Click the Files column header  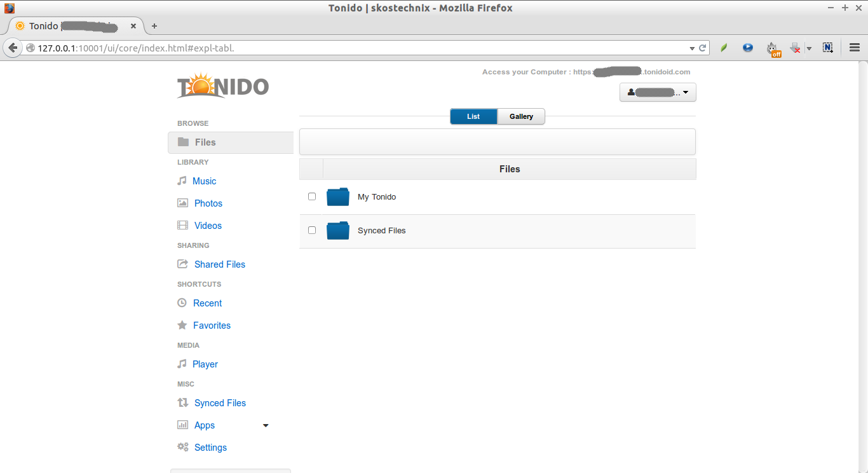point(510,169)
